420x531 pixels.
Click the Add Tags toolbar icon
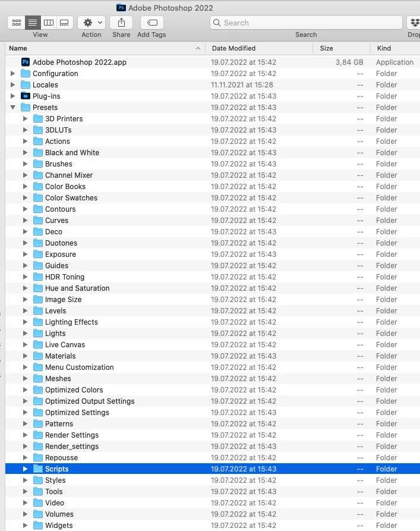[152, 23]
